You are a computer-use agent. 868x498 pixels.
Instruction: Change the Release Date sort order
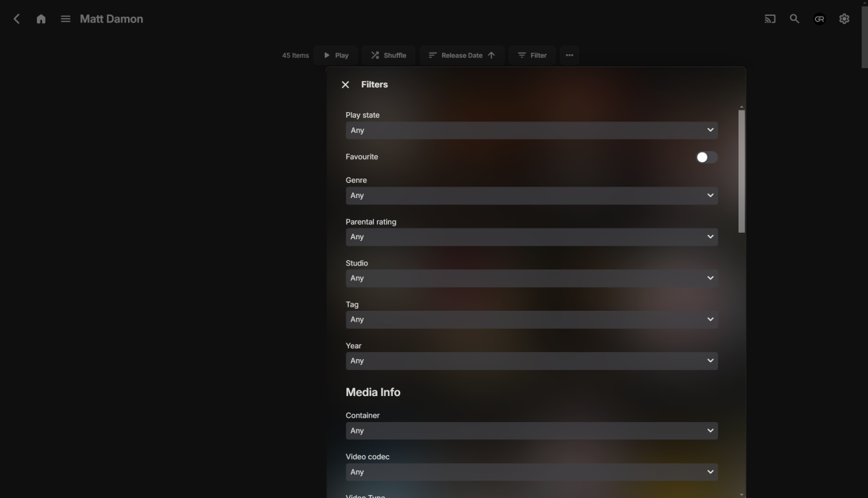click(462, 55)
